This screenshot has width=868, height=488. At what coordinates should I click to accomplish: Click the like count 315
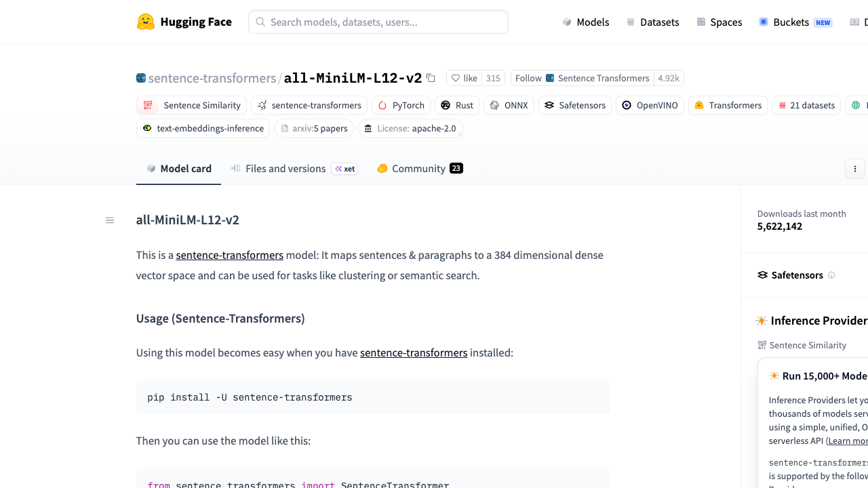click(x=493, y=78)
